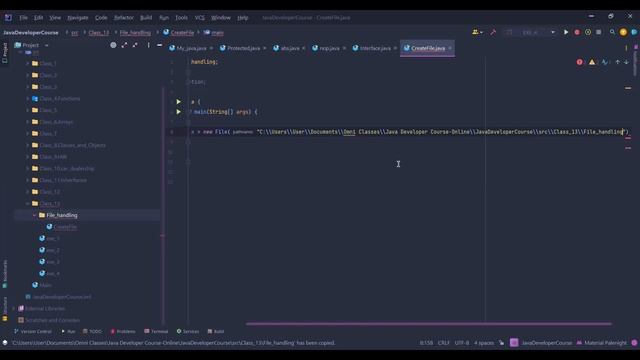Open the VCS menu
This screenshot has height=360, width=640.
[x=200, y=18]
